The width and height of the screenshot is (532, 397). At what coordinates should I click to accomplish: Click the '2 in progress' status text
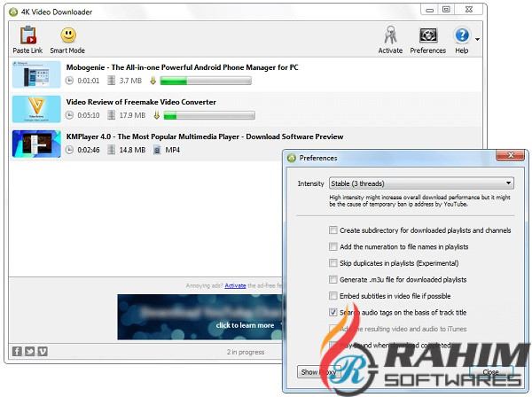(x=246, y=352)
